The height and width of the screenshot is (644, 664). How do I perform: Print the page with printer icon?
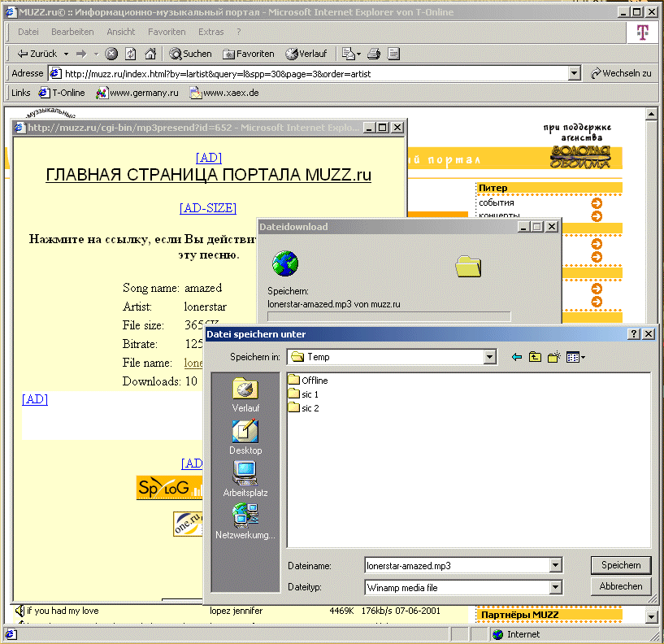coord(374,54)
